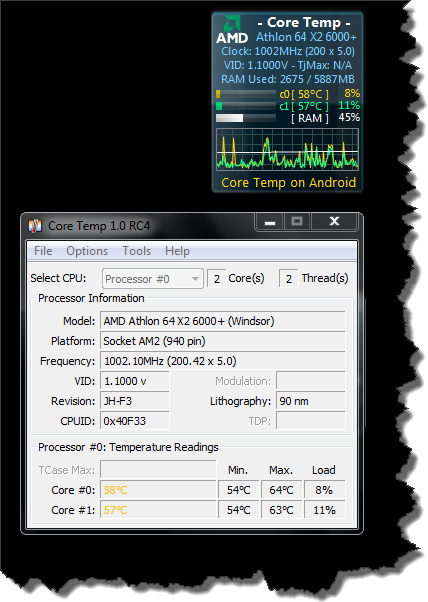
Task: Click the c1 core load bar
Action: (246, 106)
